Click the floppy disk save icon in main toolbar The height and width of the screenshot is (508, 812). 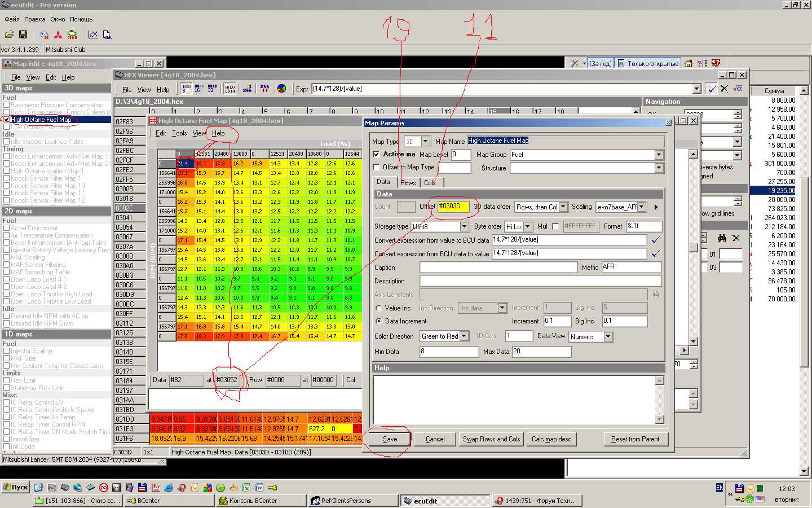coord(23,35)
